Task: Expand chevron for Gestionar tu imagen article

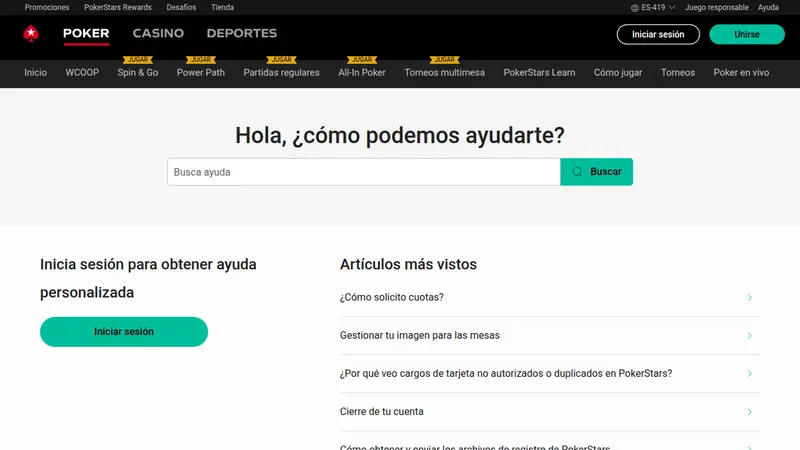Action: point(749,336)
